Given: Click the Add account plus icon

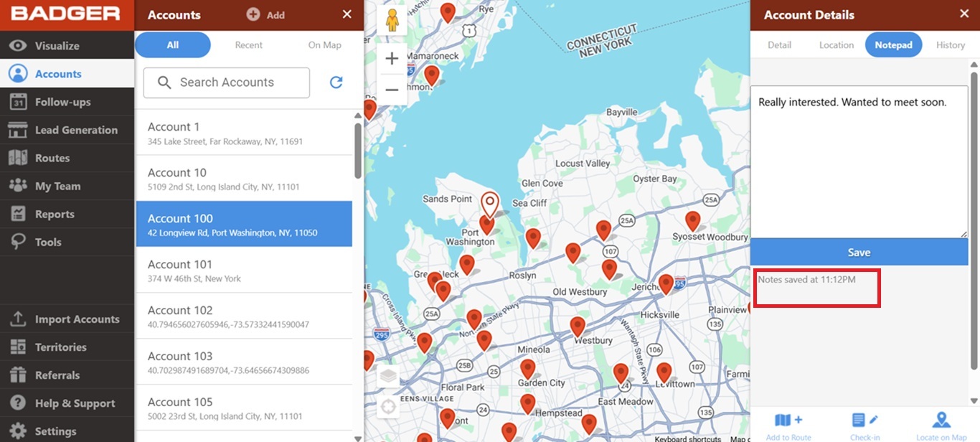Looking at the screenshot, I should (253, 14).
